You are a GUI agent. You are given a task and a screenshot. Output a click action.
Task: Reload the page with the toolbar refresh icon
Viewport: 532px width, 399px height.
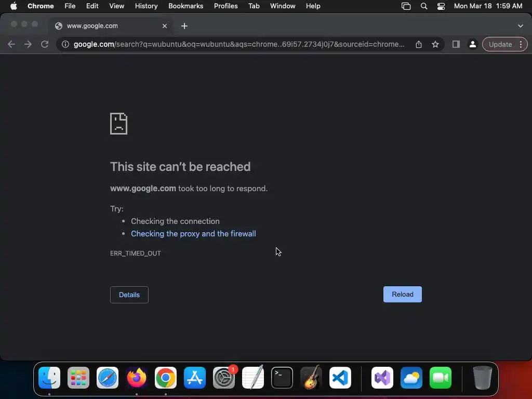click(45, 45)
